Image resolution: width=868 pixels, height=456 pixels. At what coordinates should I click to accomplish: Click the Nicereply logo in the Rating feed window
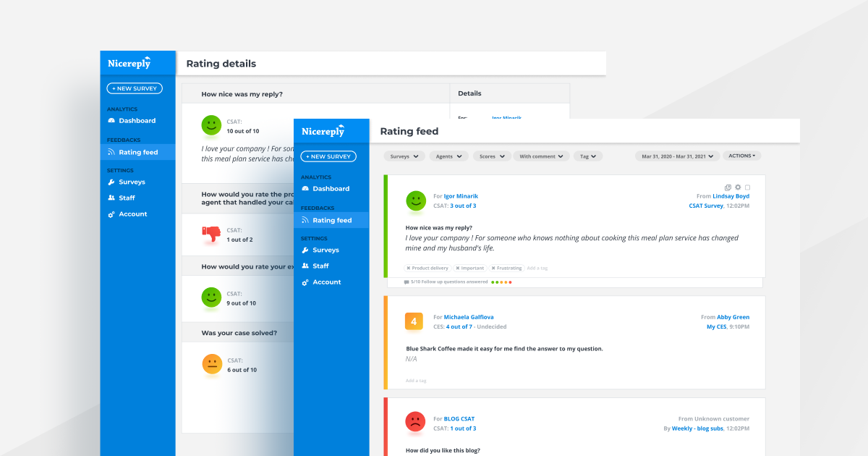pyautogui.click(x=323, y=131)
